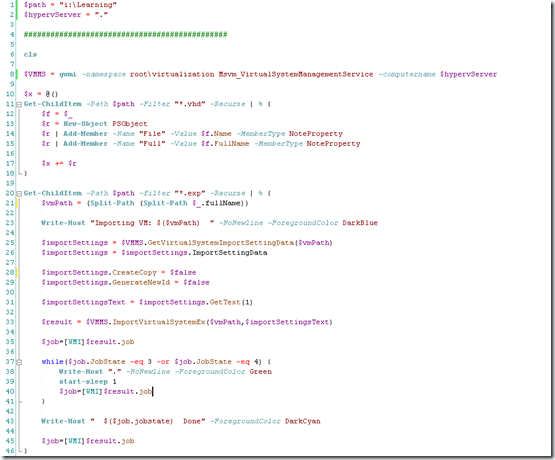Click $false on the CreateCopy line

click(183, 272)
